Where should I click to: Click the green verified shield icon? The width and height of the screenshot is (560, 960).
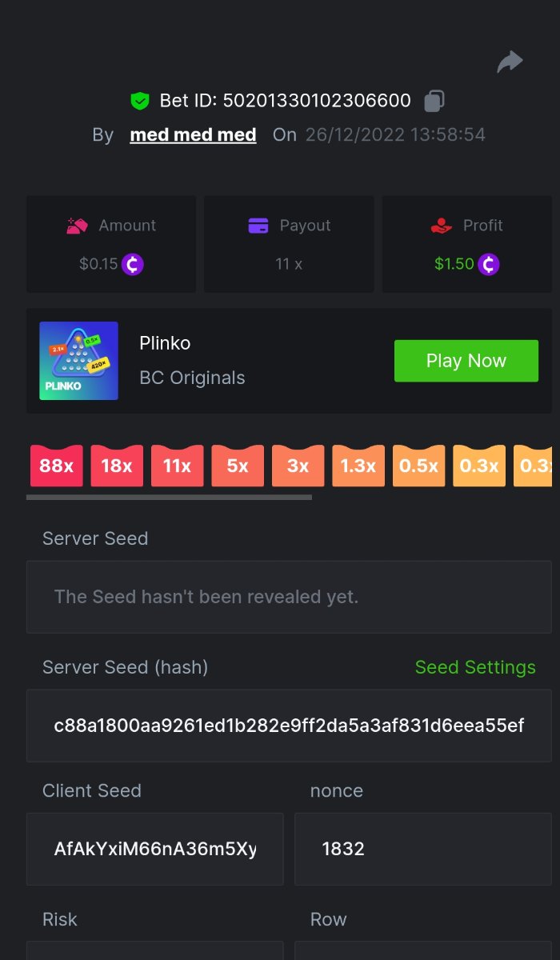(x=140, y=101)
